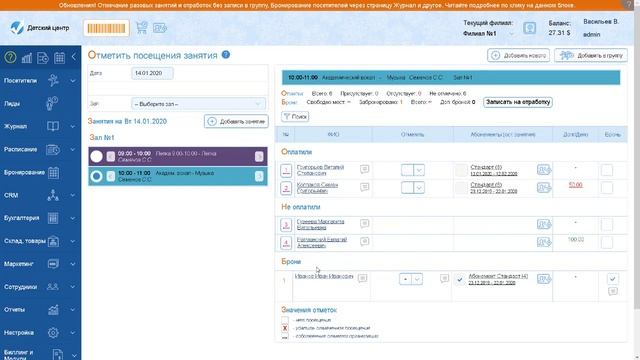Image resolution: width=640 pixels, height=360 pixels.
Task: Open the bar chart statistics icon in sidebar
Action: click(27, 58)
